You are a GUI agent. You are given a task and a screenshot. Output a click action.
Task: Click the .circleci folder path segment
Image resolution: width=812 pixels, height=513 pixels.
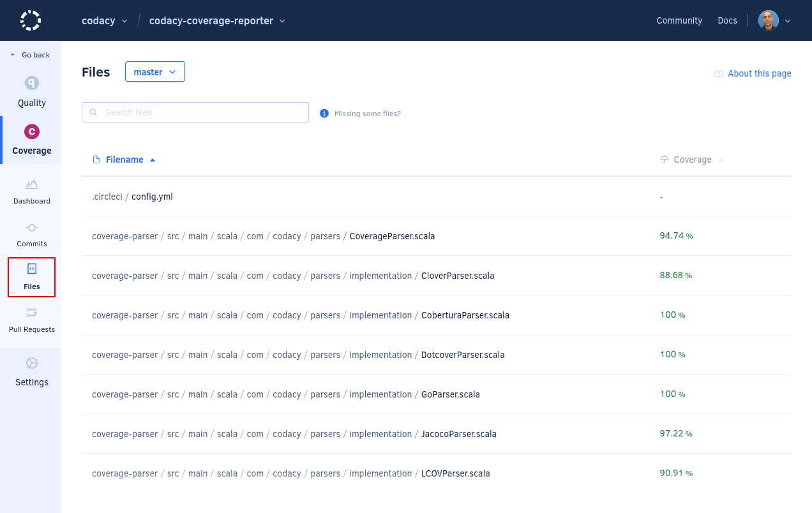pyautogui.click(x=107, y=197)
